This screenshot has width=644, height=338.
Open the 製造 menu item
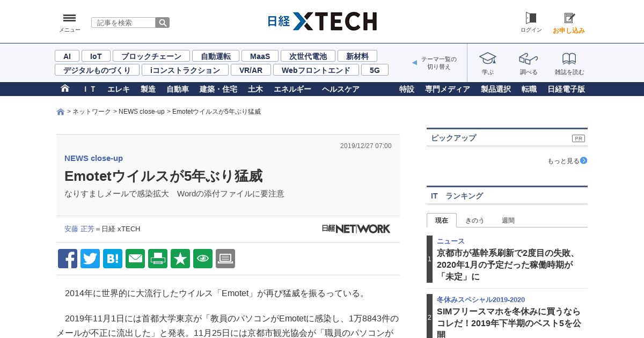[x=148, y=89]
